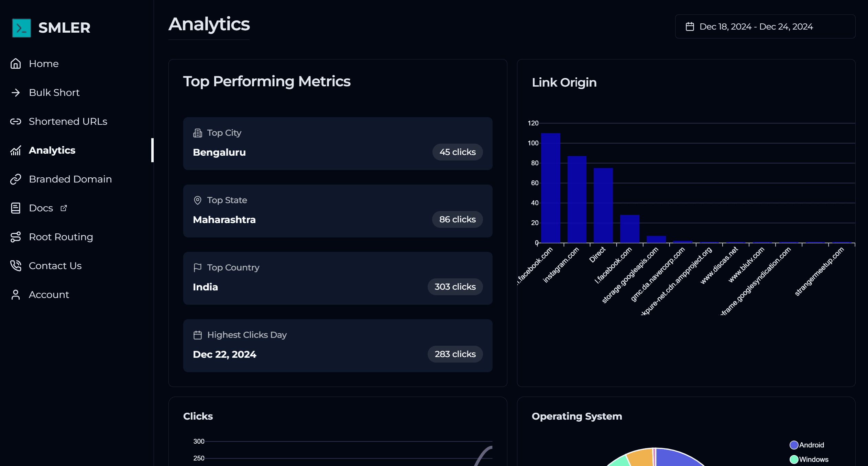Click the Contact Us phone icon

15,266
